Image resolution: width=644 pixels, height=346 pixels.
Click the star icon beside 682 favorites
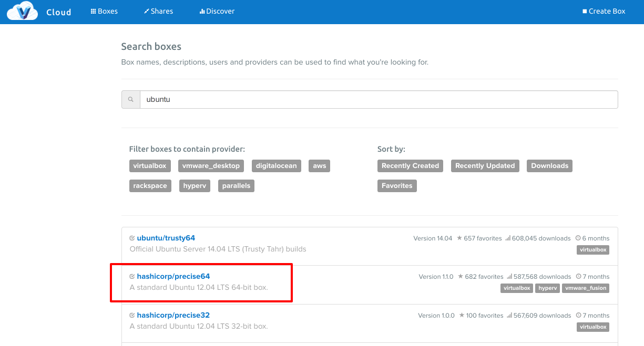tap(461, 276)
